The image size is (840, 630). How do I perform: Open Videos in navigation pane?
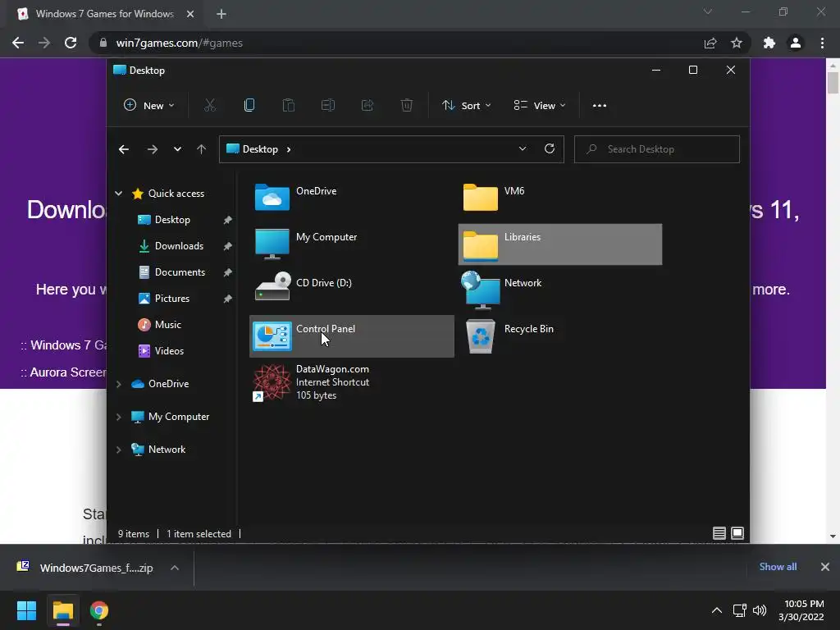tap(169, 351)
